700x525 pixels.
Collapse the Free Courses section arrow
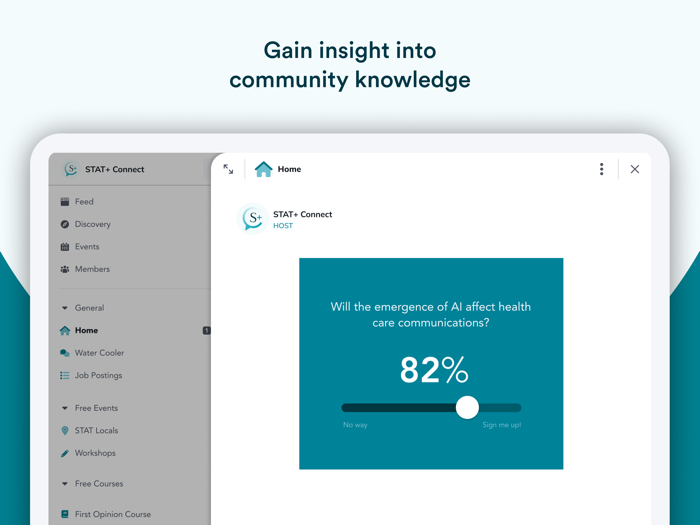click(65, 483)
